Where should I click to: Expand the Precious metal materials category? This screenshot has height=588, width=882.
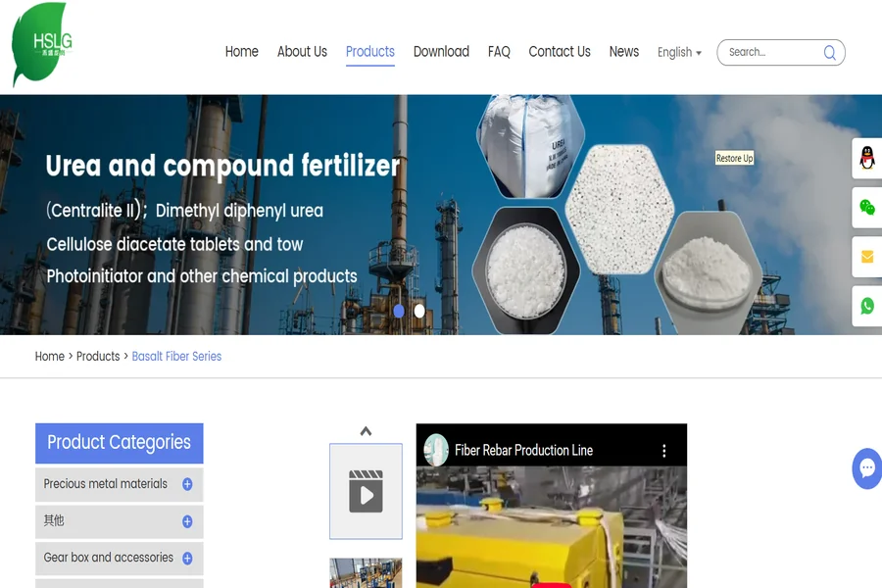[x=187, y=484]
